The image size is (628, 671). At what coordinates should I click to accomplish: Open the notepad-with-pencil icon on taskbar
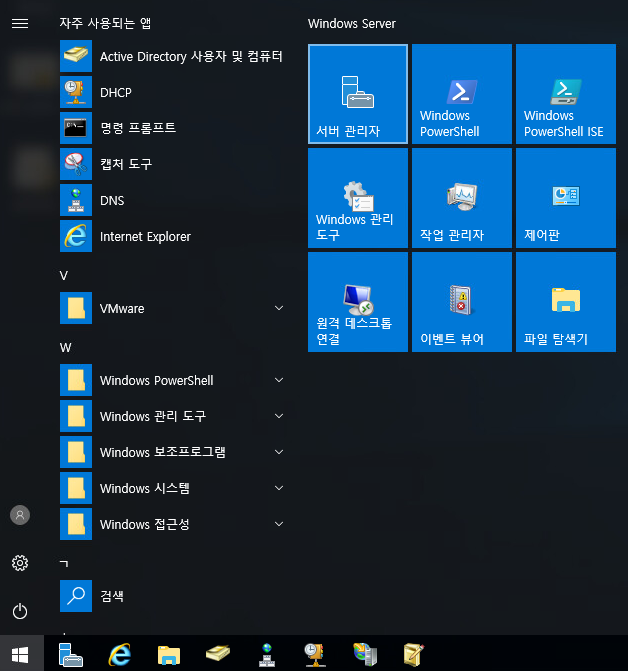pyautogui.click(x=414, y=655)
